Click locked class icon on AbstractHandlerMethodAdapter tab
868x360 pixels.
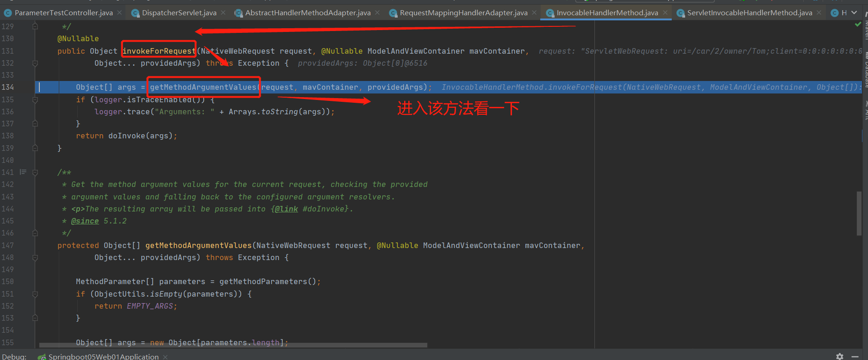pyautogui.click(x=238, y=13)
